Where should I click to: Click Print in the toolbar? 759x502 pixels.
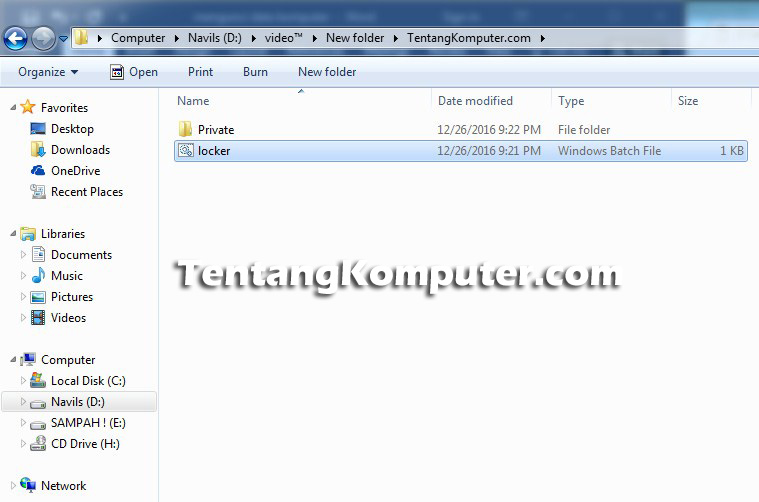tap(200, 72)
